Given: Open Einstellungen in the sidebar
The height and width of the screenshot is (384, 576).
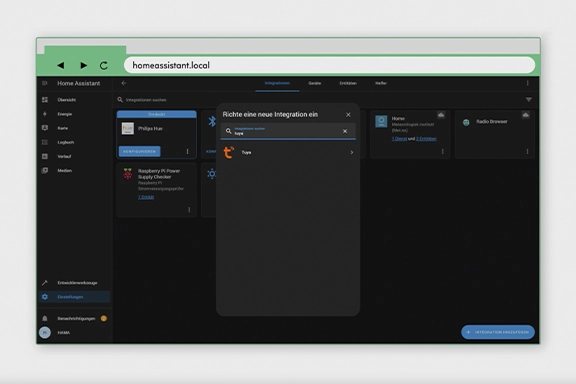Looking at the screenshot, I should (75, 297).
